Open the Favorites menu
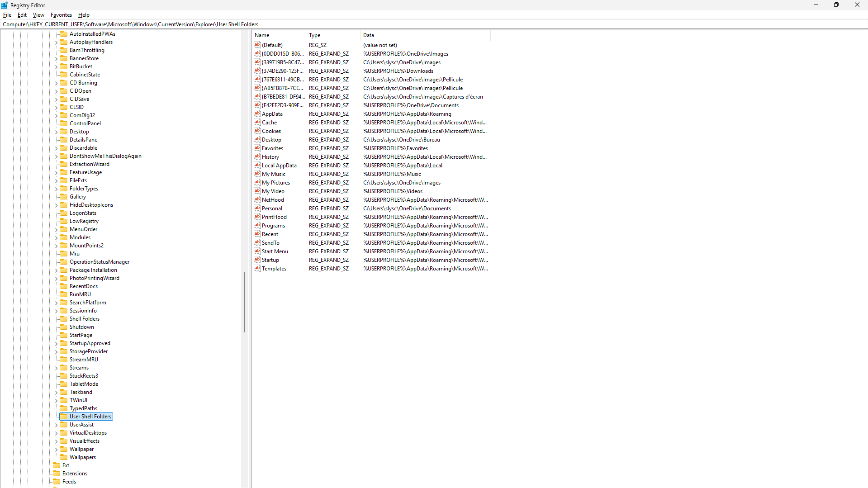Viewport: 868px width, 488px height. coord(61,15)
